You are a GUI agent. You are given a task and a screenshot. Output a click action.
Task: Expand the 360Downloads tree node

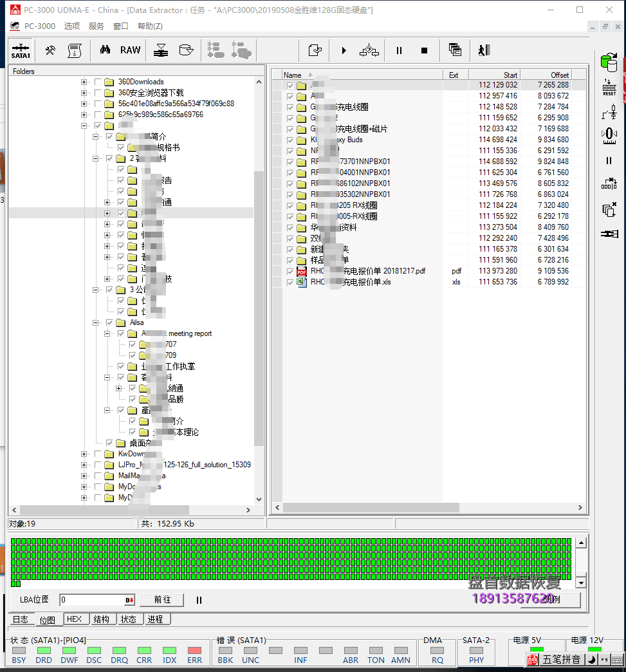pos(84,82)
